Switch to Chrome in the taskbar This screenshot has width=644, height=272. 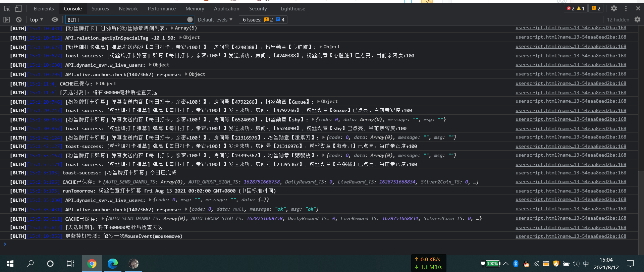(x=92, y=264)
